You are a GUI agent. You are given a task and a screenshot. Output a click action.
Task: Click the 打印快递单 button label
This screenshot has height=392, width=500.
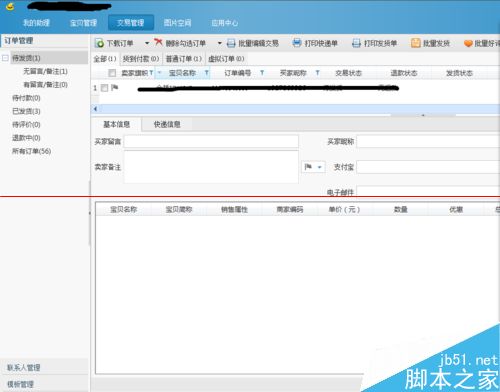click(321, 43)
